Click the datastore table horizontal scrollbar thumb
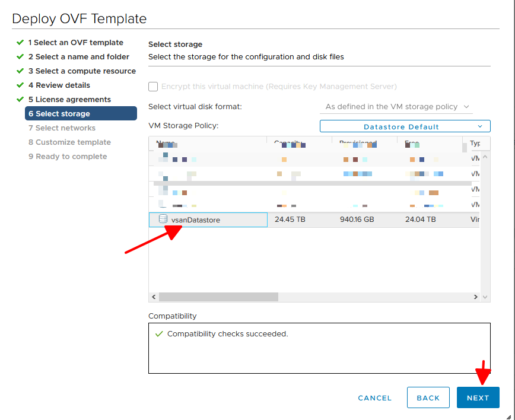Screen dimensions: 515x420 218,297
